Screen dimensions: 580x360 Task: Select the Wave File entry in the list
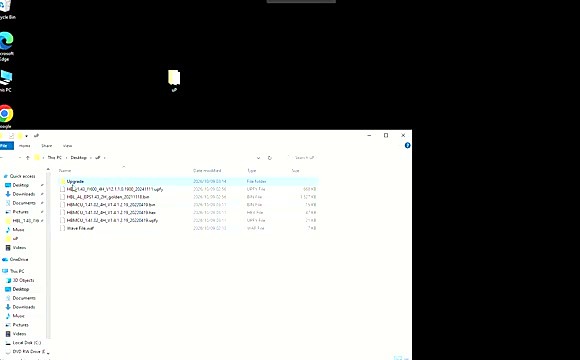188,228
